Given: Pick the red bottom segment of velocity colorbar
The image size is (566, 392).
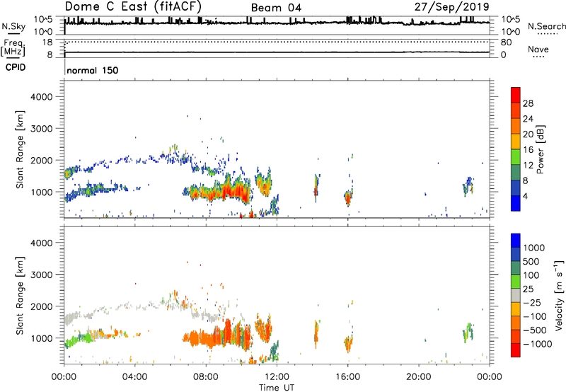Looking at the screenshot, I should click(516, 350).
